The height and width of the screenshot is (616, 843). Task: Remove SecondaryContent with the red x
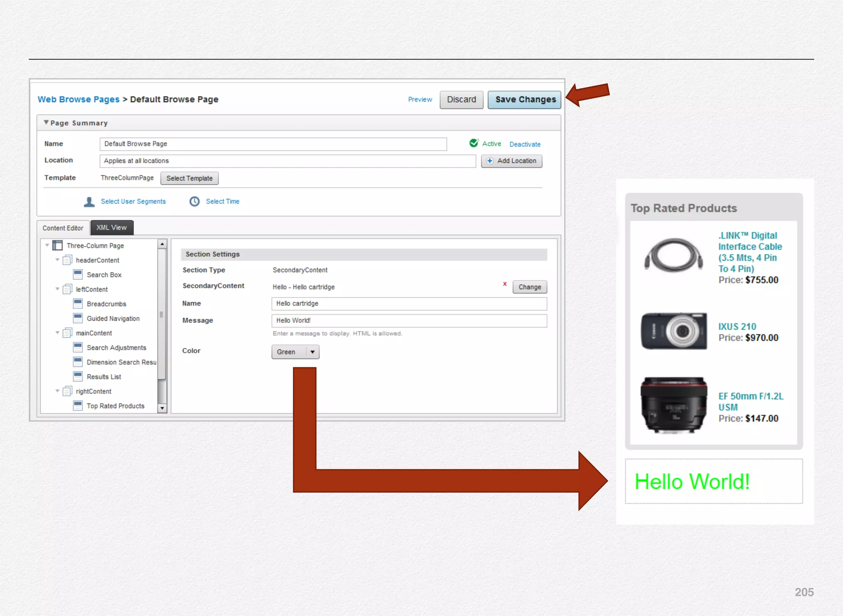[x=505, y=284]
